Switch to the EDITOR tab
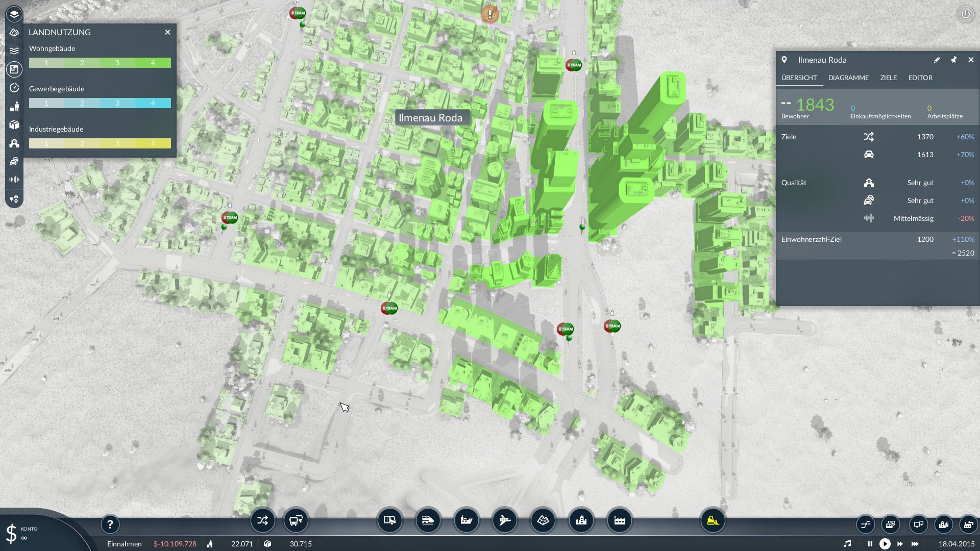 920,78
